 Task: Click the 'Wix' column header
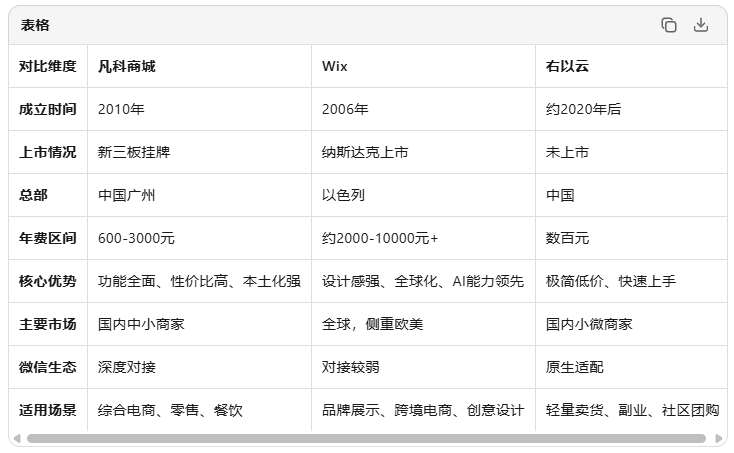pyautogui.click(x=423, y=66)
